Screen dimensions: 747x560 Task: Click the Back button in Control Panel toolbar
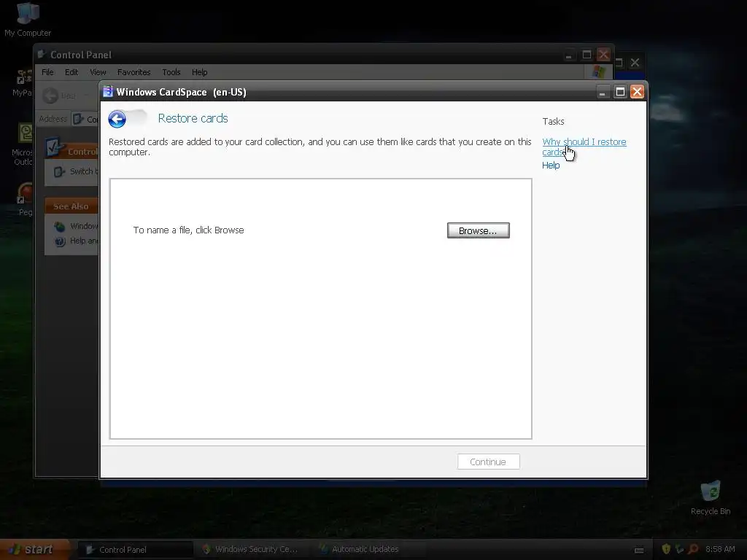pos(50,96)
